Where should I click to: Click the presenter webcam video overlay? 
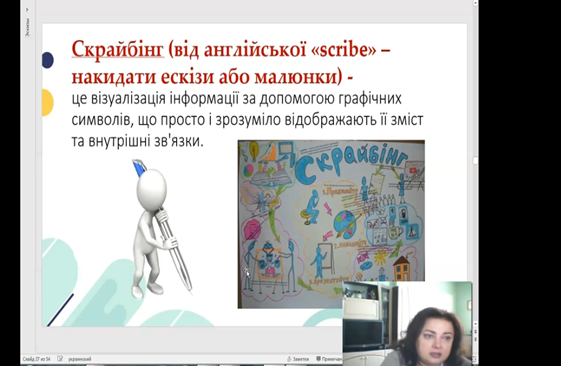pos(408,323)
